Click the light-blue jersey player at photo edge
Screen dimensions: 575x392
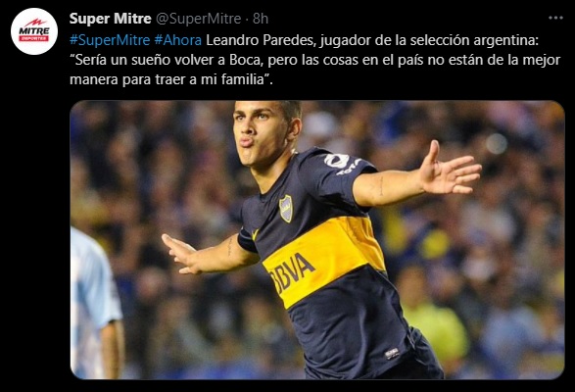point(95,303)
